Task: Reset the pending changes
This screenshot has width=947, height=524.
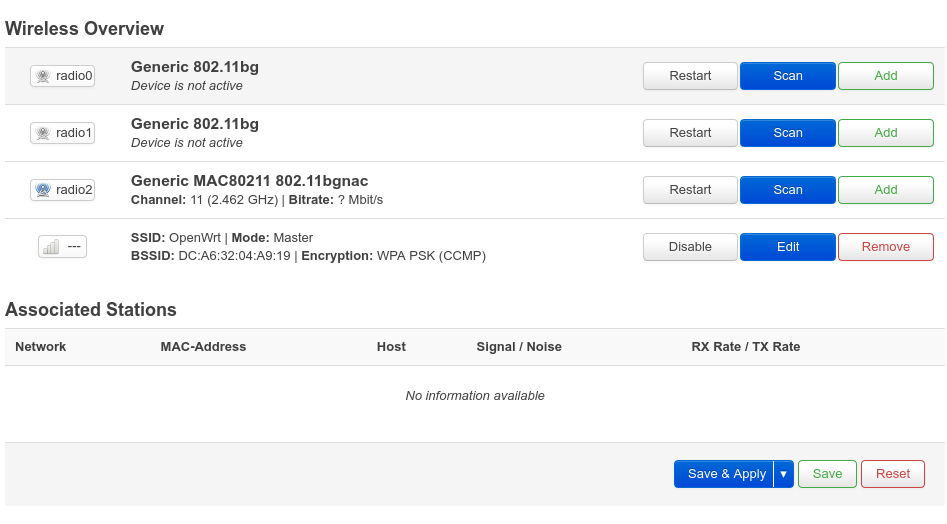Action: coord(892,474)
